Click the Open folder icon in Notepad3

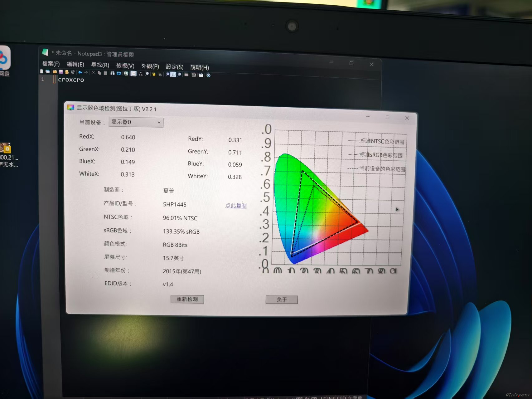coord(55,72)
